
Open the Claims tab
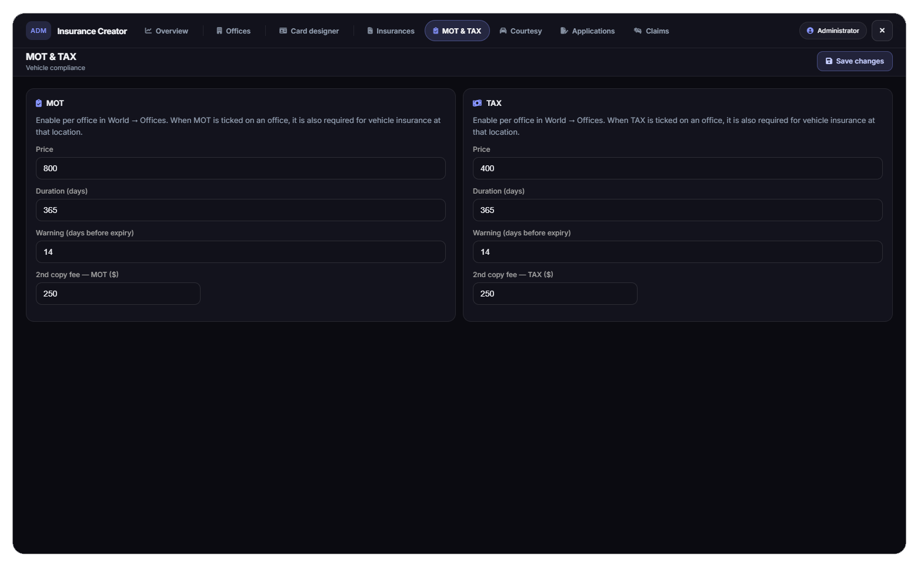[651, 31]
